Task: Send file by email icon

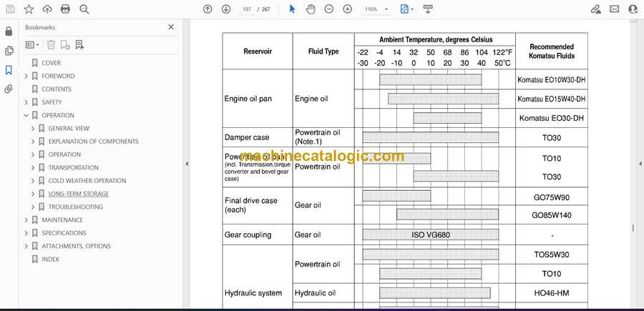Action: click(x=615, y=9)
